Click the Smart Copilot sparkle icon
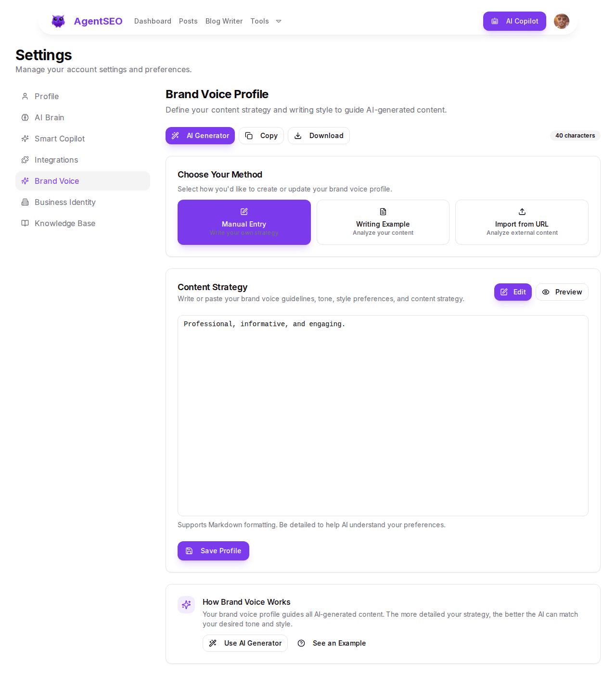Screen dimensions: 616x687 pyautogui.click(x=25, y=139)
